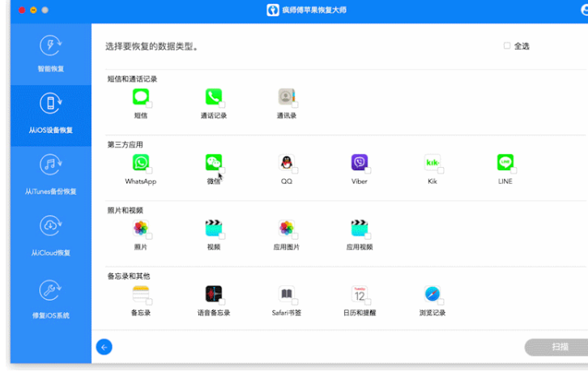This screenshot has width=588, height=372.
Task: Pick the 浏览记录 Safari history icon
Action: coord(432,294)
